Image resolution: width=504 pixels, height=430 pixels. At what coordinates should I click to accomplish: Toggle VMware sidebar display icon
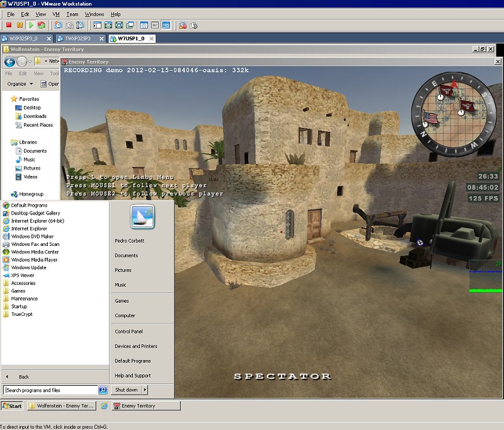click(x=98, y=25)
